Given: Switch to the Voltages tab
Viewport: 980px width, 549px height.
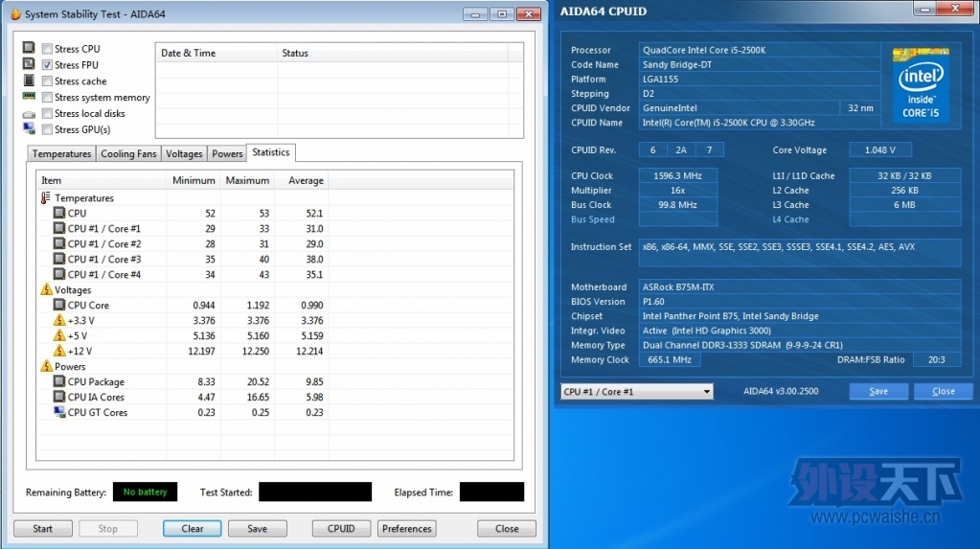Looking at the screenshot, I should pos(184,154).
